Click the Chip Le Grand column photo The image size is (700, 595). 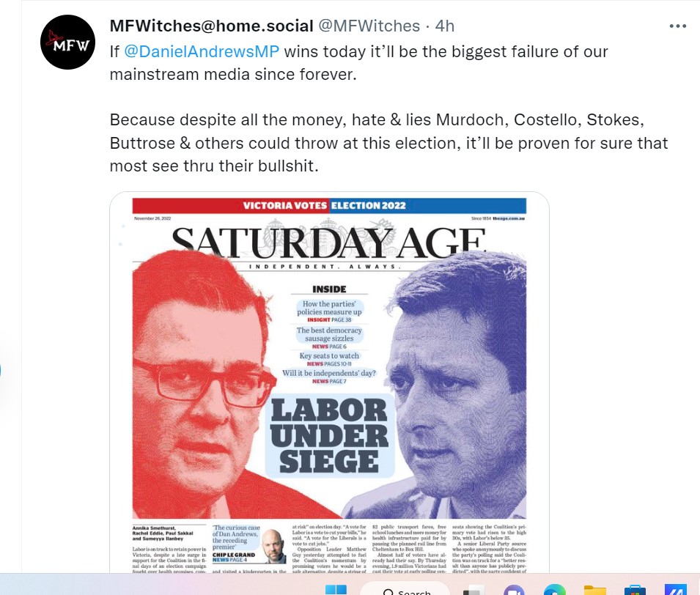pyautogui.click(x=274, y=545)
